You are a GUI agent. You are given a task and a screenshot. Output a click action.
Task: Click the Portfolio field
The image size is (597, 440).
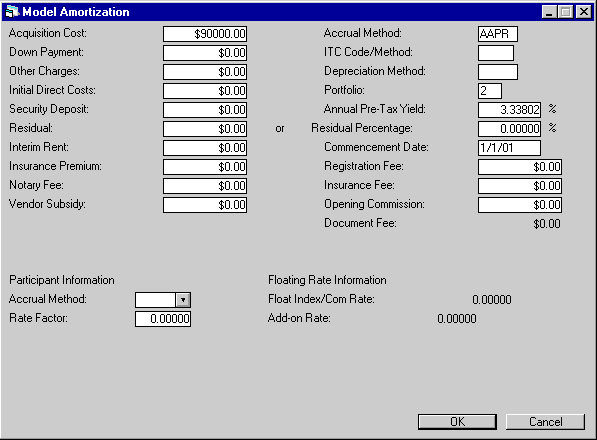click(490, 91)
